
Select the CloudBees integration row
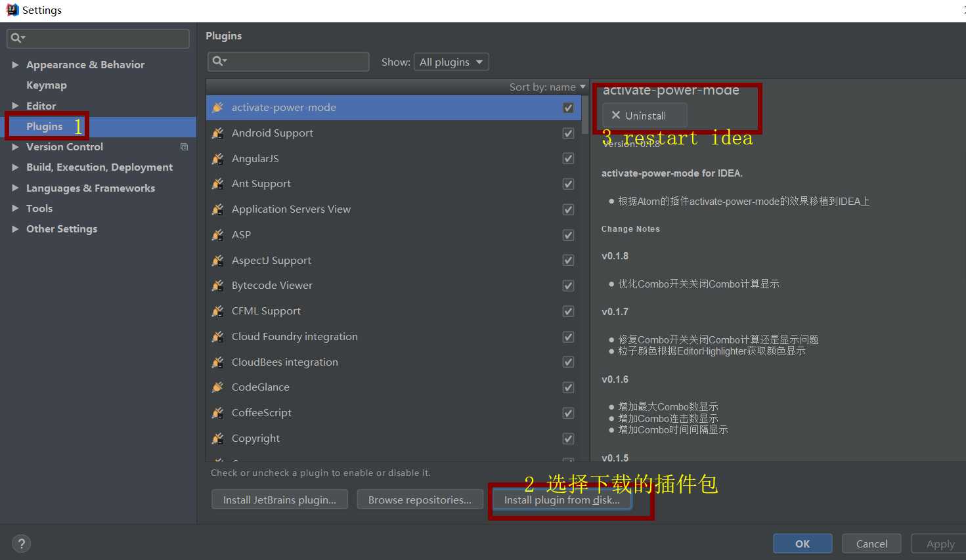point(393,362)
